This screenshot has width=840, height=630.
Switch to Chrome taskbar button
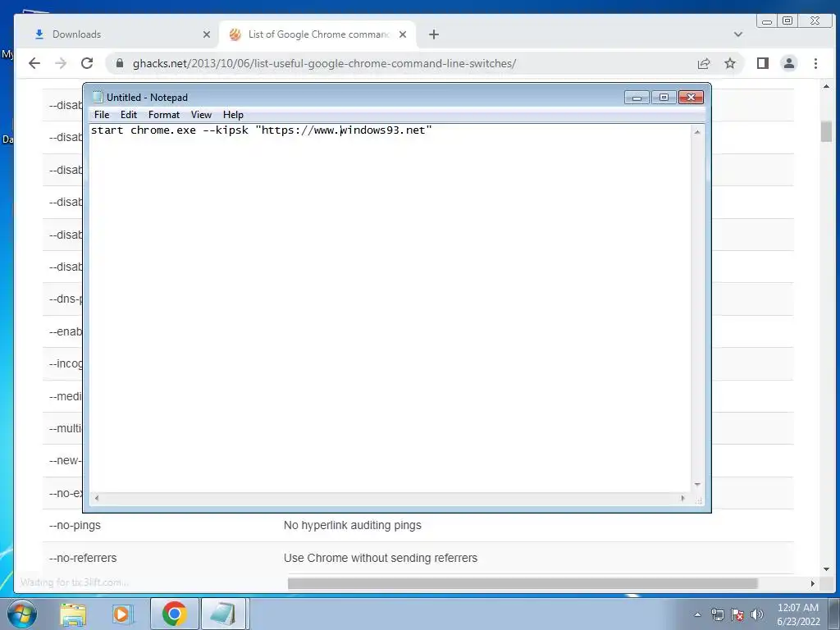[x=175, y=614]
